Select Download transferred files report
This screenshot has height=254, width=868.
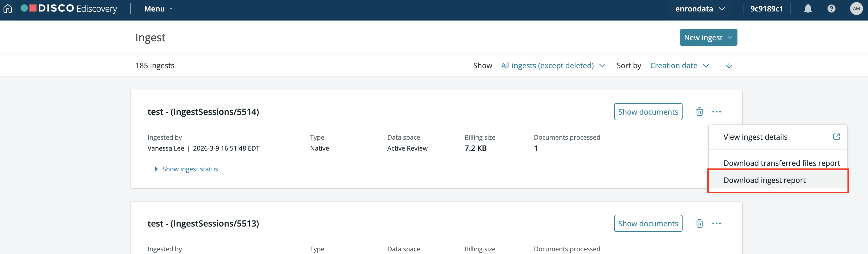778,163
